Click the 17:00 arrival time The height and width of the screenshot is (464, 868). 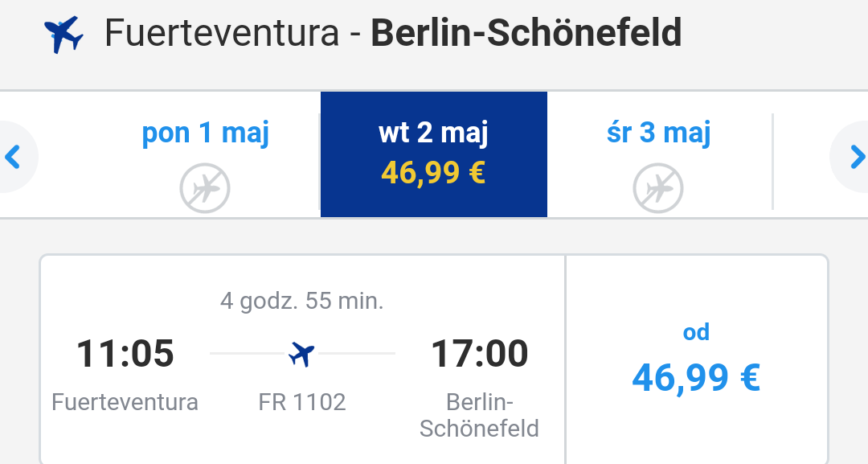(479, 353)
